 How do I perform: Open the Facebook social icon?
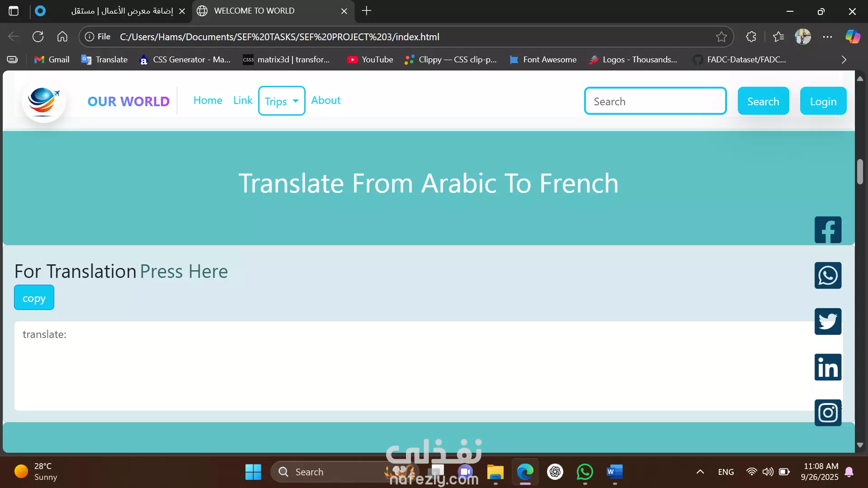point(828,230)
